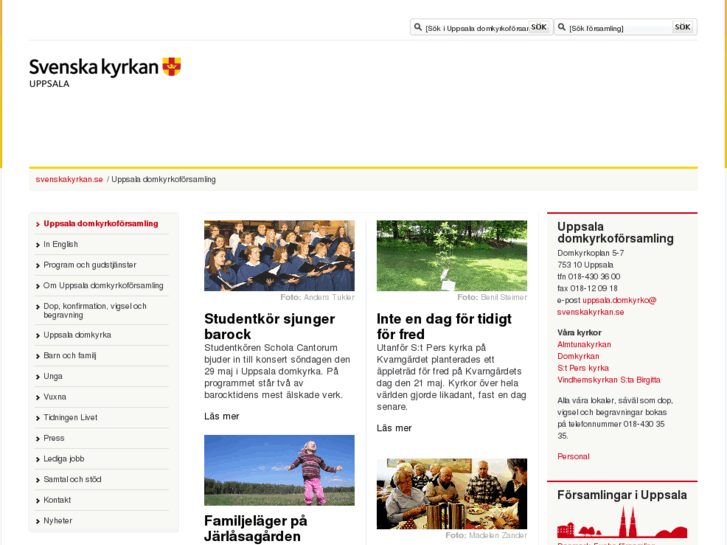The image size is (727, 545).
Task: Open Om Uppsala domkyrkoförsamling menu item
Action: [103, 286]
